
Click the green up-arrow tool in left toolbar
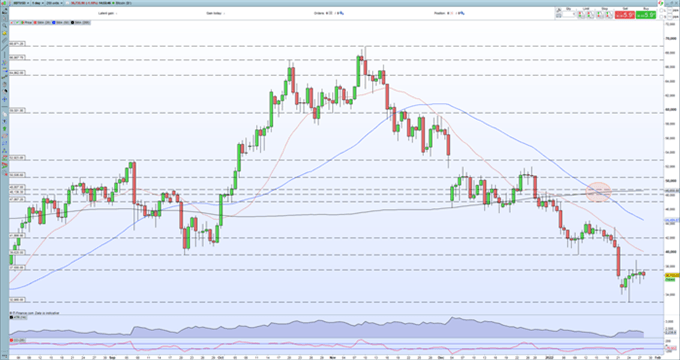[x=5, y=129]
